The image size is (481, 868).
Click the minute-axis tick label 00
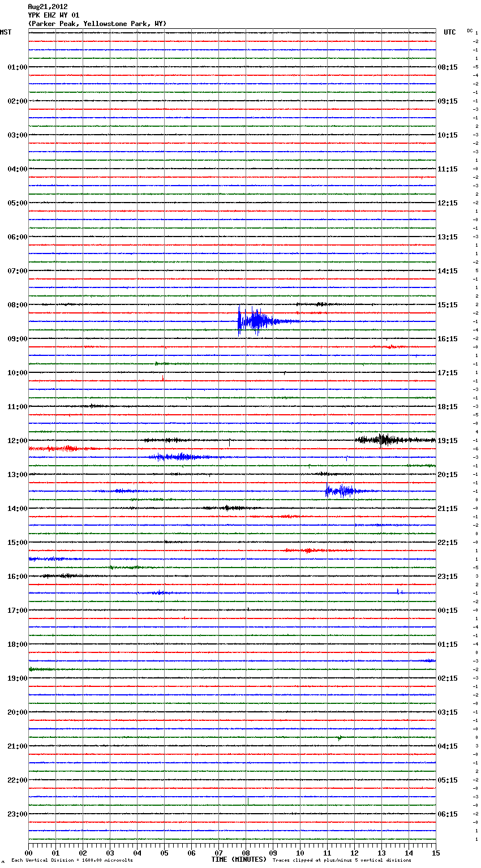(x=28, y=853)
